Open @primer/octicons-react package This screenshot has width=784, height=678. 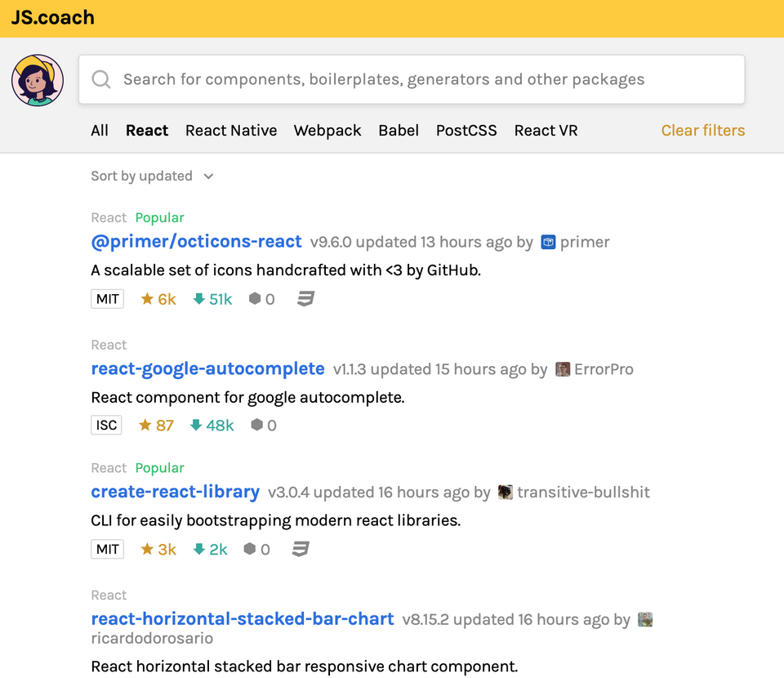(x=196, y=242)
